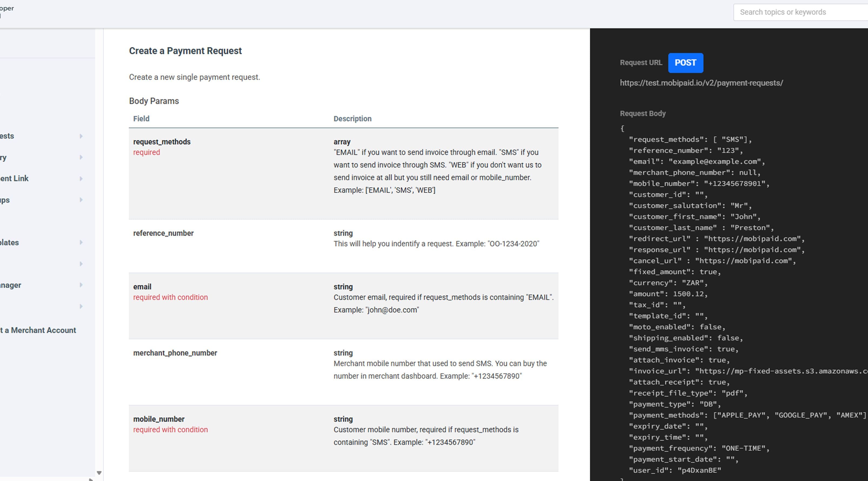
Task: Click the Request Body label in dark panel
Action: tap(643, 113)
